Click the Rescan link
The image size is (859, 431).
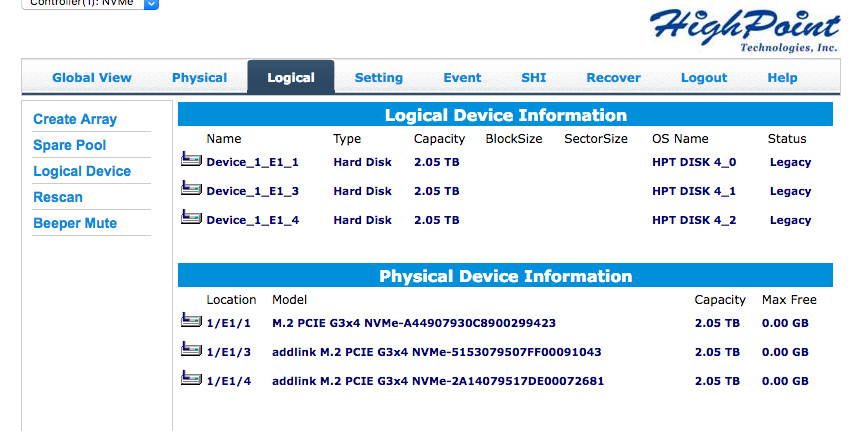coord(58,197)
